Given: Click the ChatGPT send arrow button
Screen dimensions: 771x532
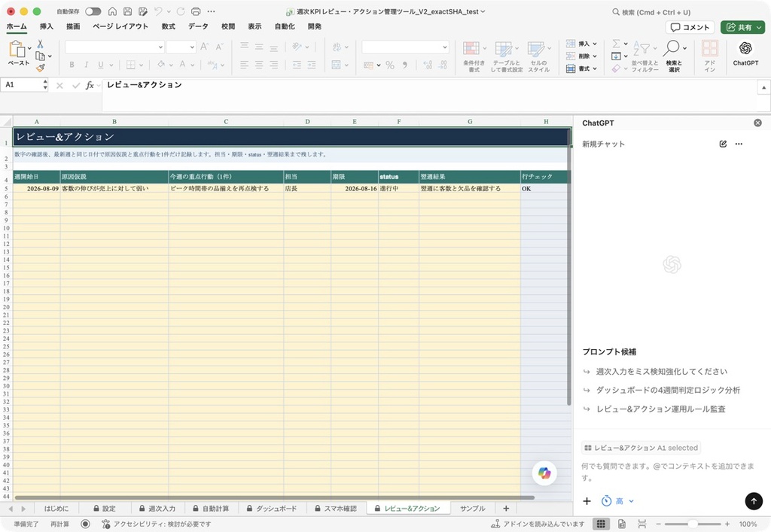Looking at the screenshot, I should tap(754, 500).
